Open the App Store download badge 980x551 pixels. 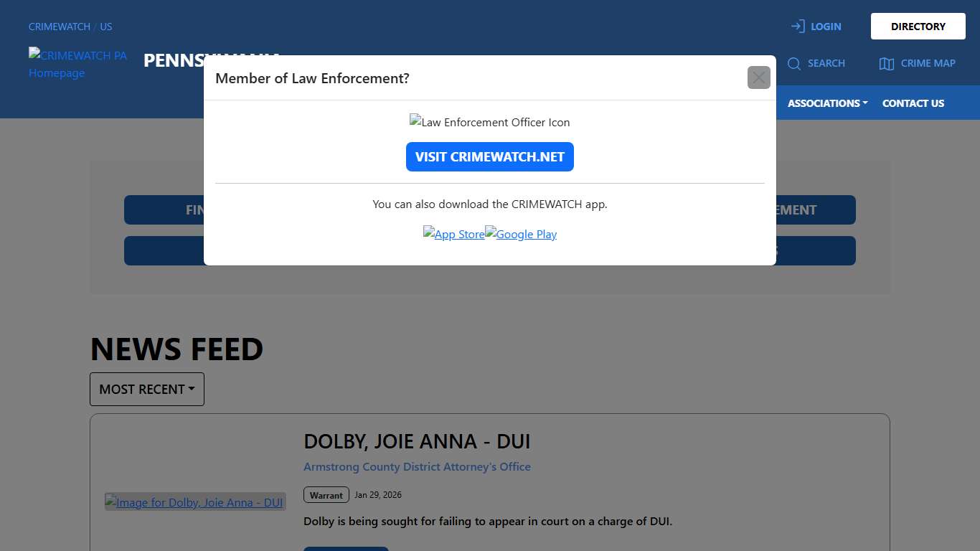pyautogui.click(x=453, y=234)
